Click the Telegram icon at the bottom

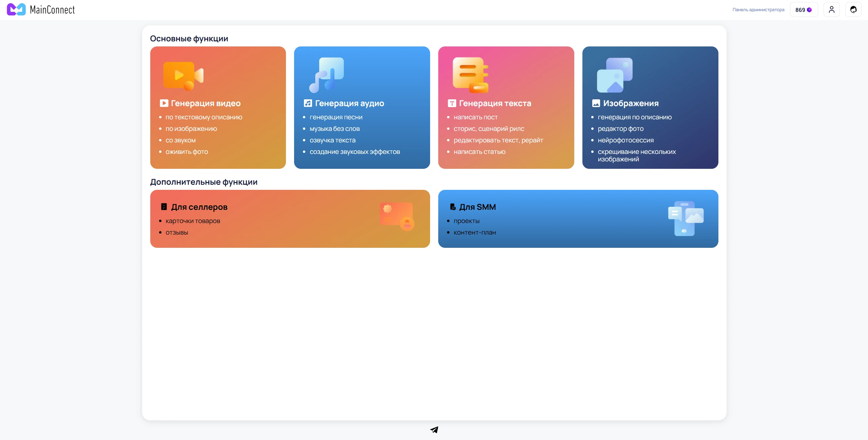[x=434, y=429]
